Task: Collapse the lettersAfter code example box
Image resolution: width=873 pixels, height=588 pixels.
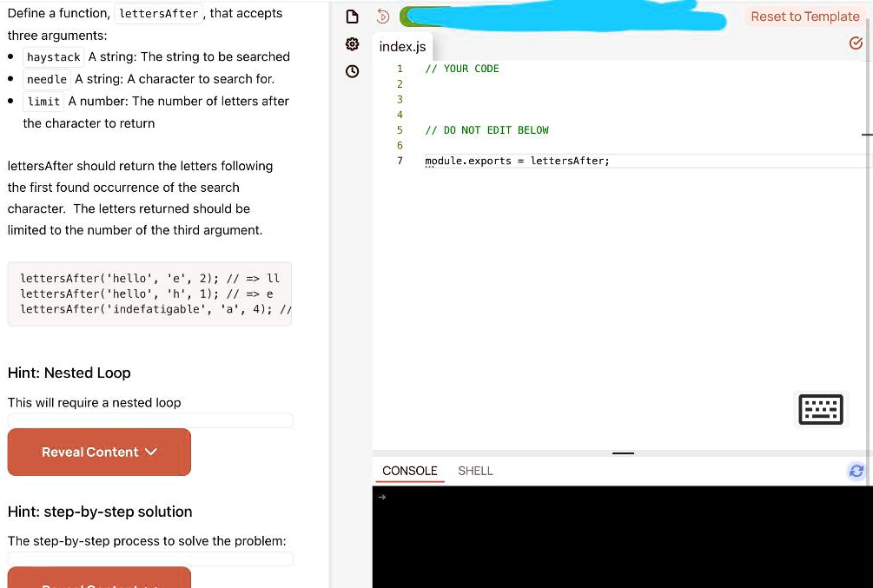Action: [149, 294]
